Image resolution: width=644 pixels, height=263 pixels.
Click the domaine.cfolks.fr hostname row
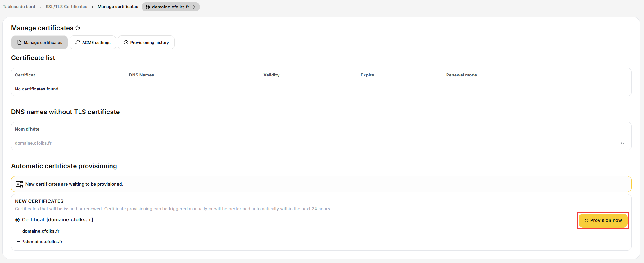click(321, 143)
